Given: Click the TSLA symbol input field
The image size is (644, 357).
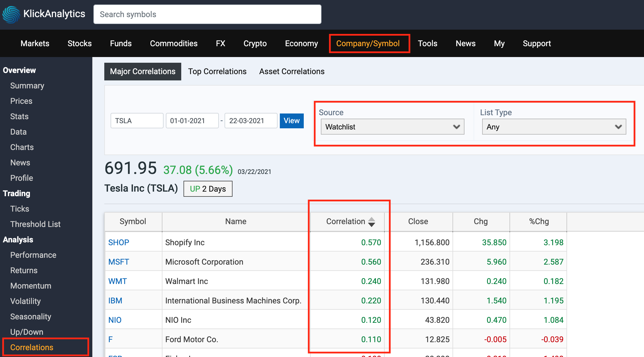Looking at the screenshot, I should [x=137, y=121].
